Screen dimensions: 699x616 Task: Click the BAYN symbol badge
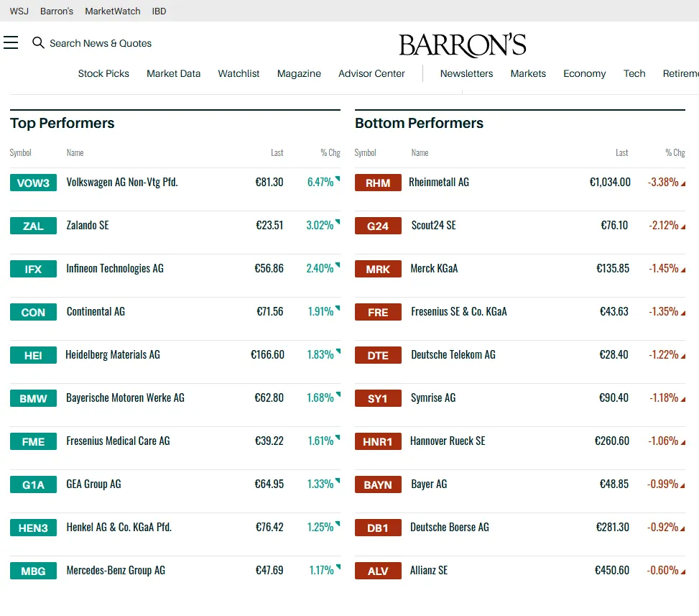click(378, 484)
